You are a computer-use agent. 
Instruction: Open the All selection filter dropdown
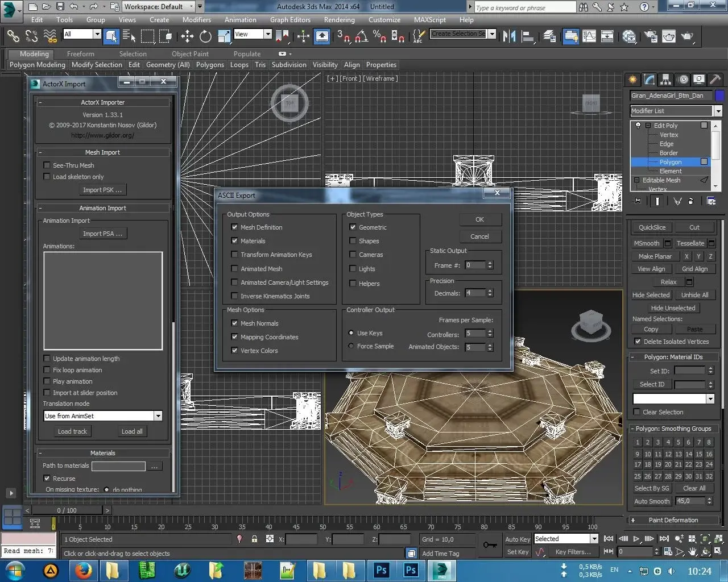point(82,34)
